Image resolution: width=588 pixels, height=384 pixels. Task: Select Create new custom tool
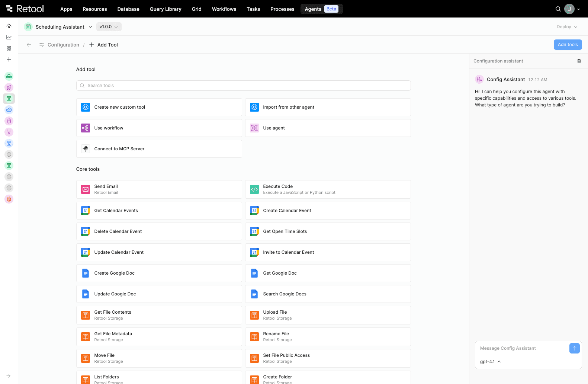[x=159, y=107]
